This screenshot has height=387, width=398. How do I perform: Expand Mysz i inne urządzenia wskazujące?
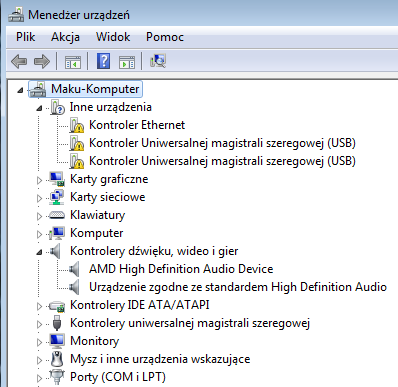pos(39,360)
